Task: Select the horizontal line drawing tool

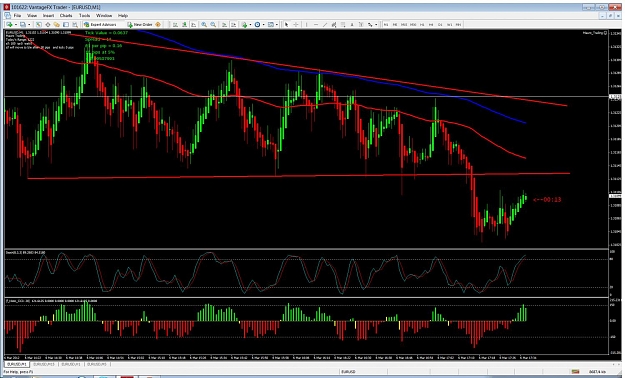Action: (x=316, y=24)
